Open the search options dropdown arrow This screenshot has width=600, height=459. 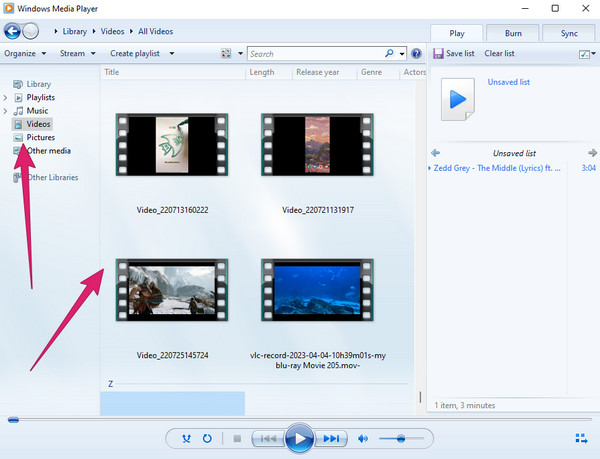[402, 54]
